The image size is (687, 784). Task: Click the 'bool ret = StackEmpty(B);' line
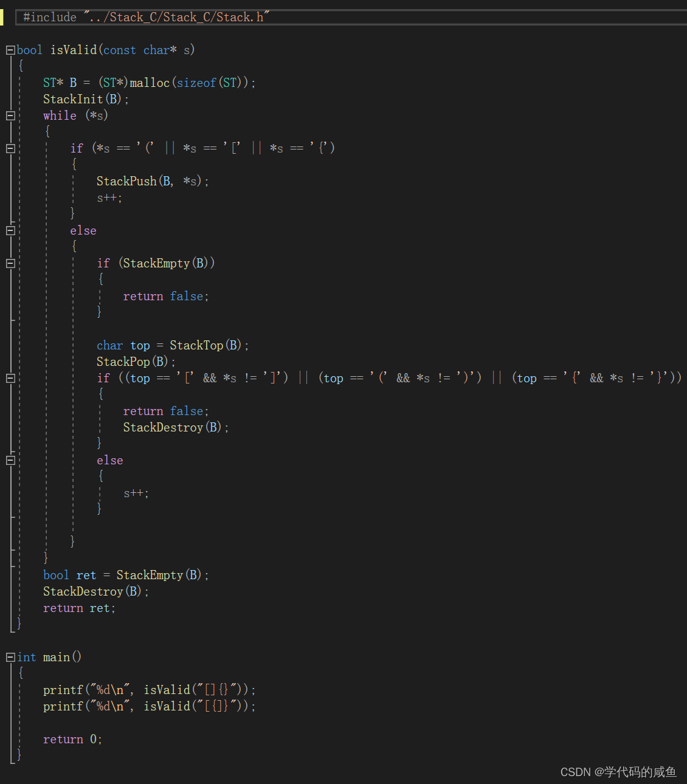click(126, 575)
